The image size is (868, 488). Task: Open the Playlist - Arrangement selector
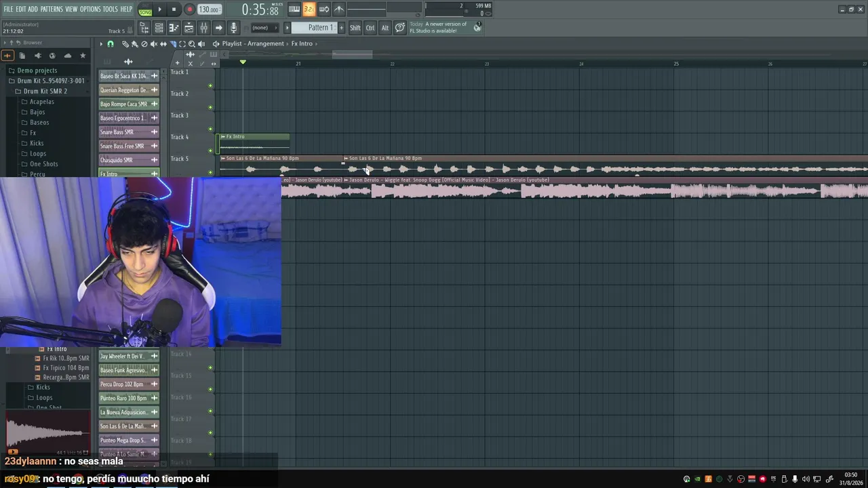pyautogui.click(x=253, y=44)
